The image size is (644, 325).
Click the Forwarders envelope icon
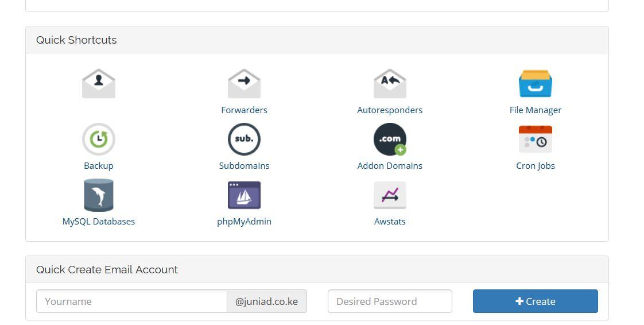click(244, 84)
